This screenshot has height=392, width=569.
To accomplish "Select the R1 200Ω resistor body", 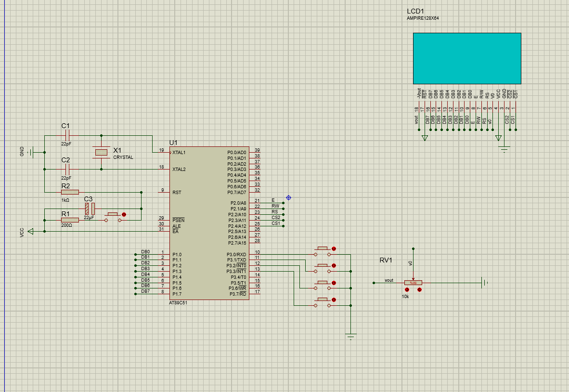I will click(x=70, y=220).
